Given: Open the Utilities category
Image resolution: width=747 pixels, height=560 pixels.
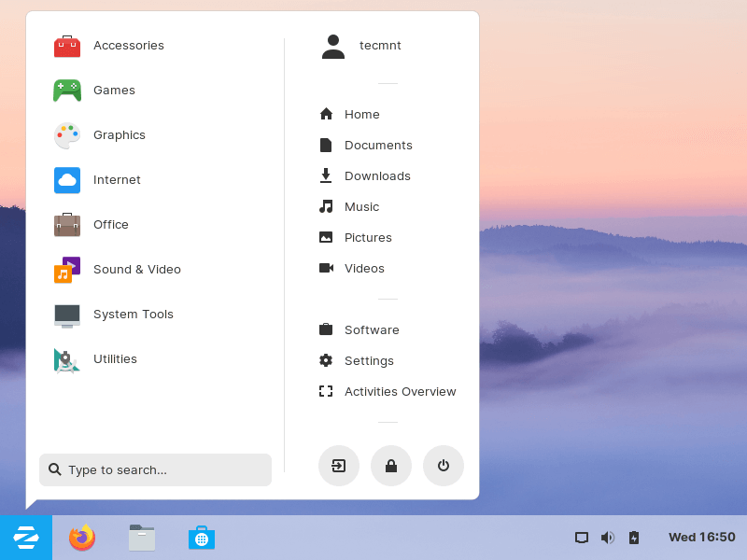Looking at the screenshot, I should pyautogui.click(x=115, y=359).
